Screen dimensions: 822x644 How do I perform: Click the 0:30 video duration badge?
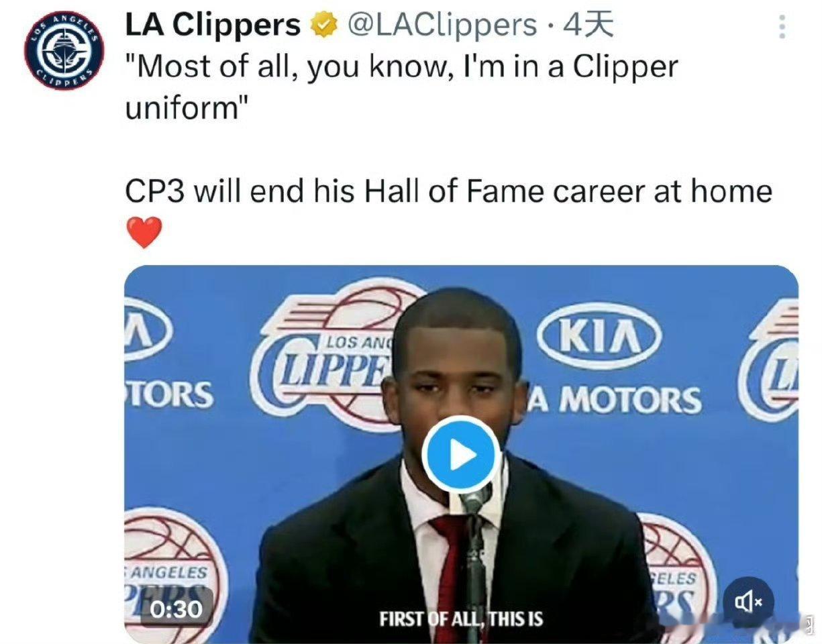pos(176,608)
